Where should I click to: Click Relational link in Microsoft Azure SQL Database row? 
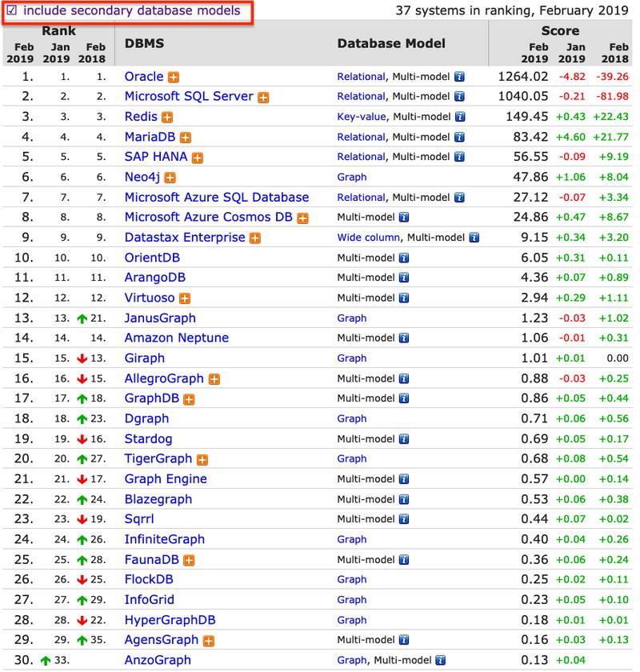361,198
